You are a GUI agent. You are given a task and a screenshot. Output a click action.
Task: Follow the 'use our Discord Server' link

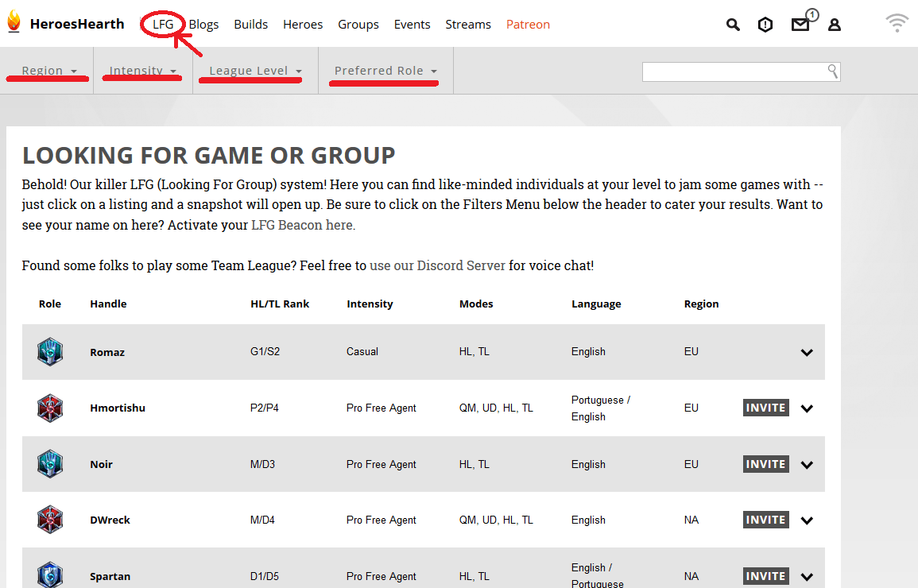(x=437, y=265)
